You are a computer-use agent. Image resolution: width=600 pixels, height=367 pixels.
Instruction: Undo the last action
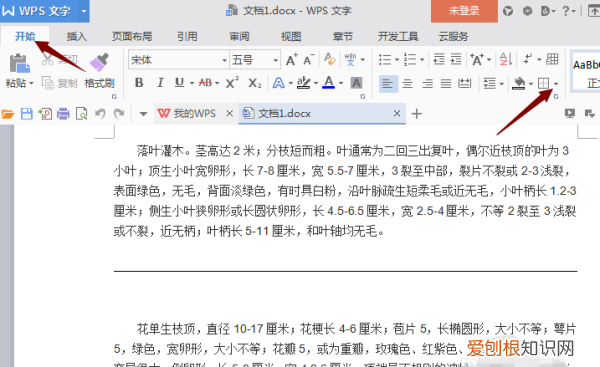(100, 114)
